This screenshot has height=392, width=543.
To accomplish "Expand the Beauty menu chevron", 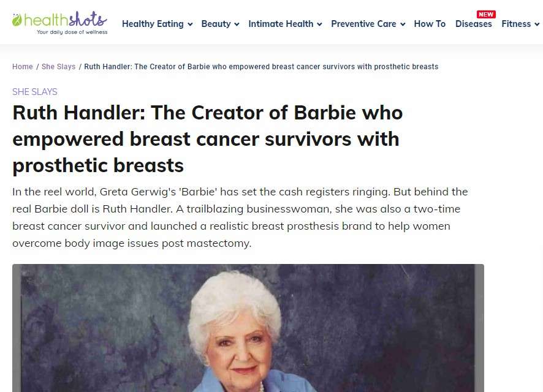I will 237,24.
